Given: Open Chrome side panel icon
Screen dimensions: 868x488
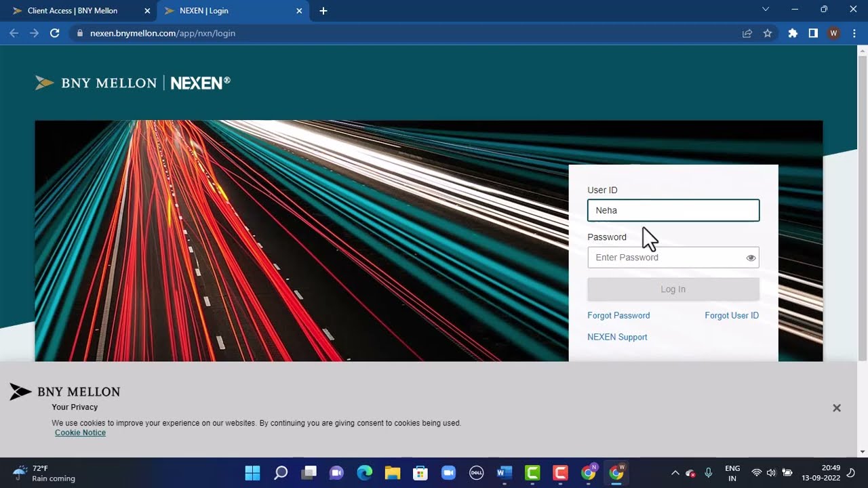Looking at the screenshot, I should [x=813, y=33].
